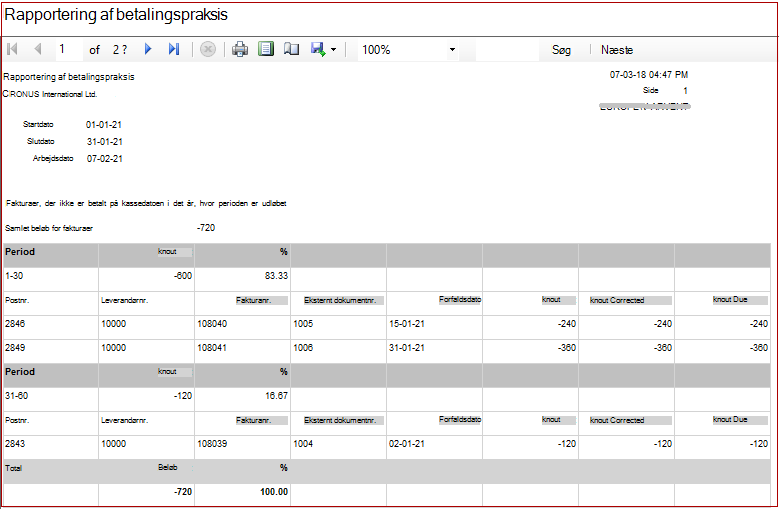Click invoice number 108040
The width and height of the screenshot is (779, 509).
pos(212,324)
